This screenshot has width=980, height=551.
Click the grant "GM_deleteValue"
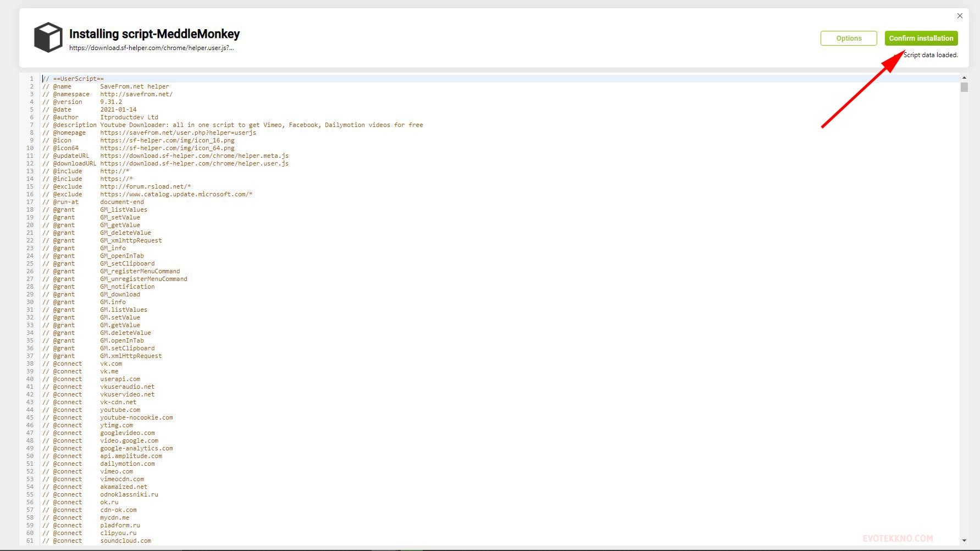[x=125, y=233]
